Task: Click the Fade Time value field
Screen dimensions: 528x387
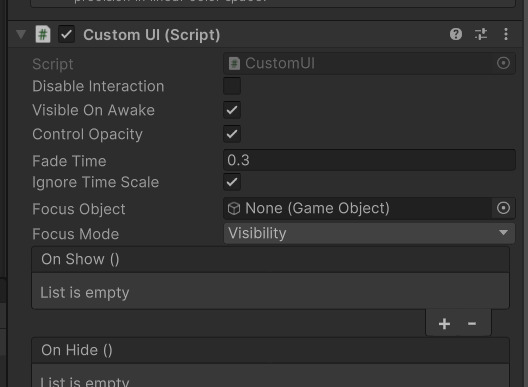Action: click(x=369, y=160)
